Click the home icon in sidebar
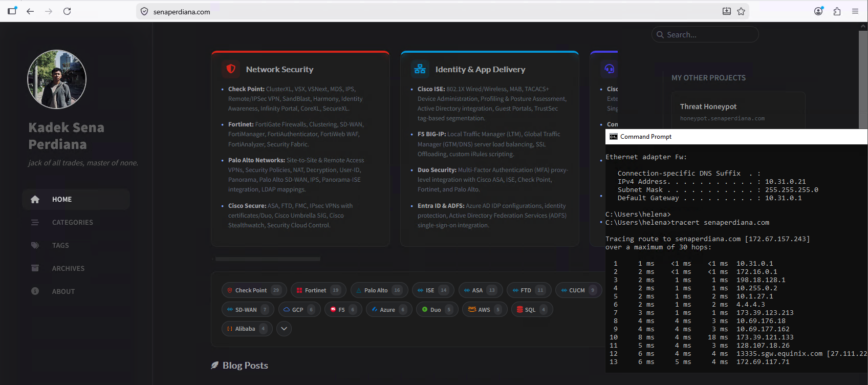The image size is (868, 385). coord(35,199)
